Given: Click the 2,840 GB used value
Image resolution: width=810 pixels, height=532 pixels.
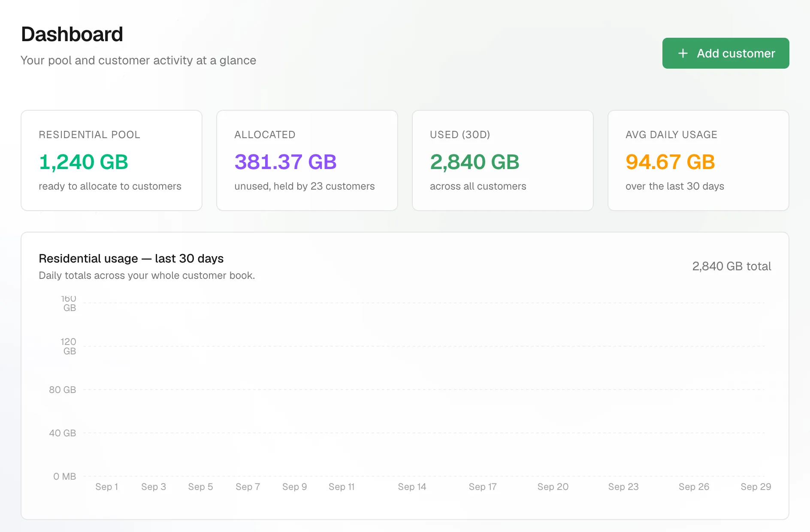Looking at the screenshot, I should tap(475, 162).
